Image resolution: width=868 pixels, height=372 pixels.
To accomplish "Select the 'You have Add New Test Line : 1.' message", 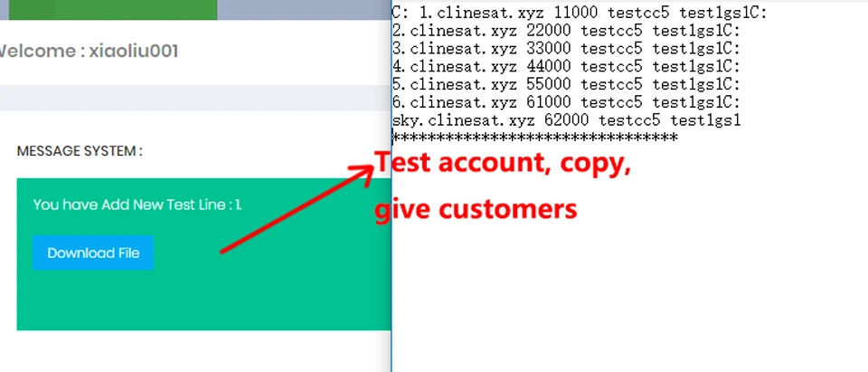I will [137, 205].
